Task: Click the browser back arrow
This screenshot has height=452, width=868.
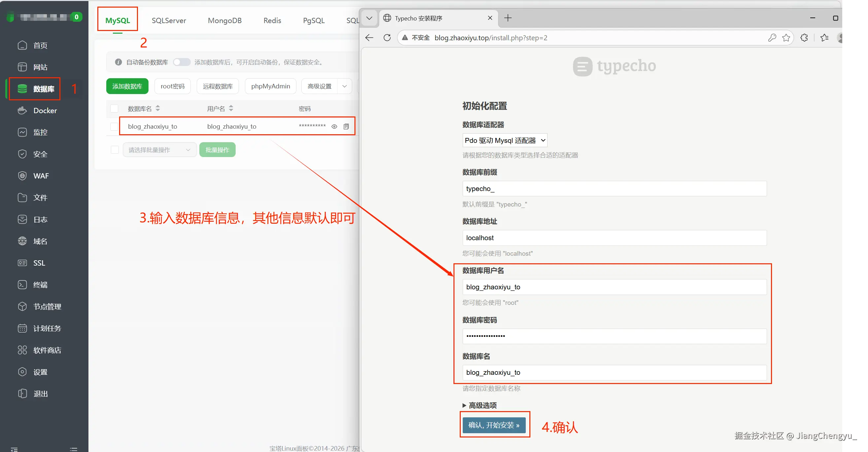Action: pos(369,38)
